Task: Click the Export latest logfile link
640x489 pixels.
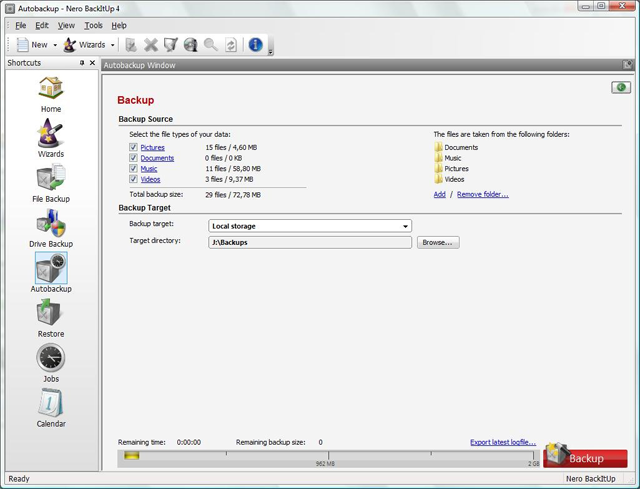Action: 503,442
